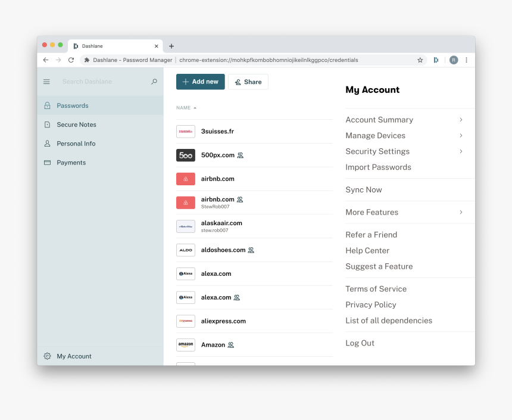Open the aliexpress.com entry
Screen dimensions: 512x420
click(x=254, y=321)
